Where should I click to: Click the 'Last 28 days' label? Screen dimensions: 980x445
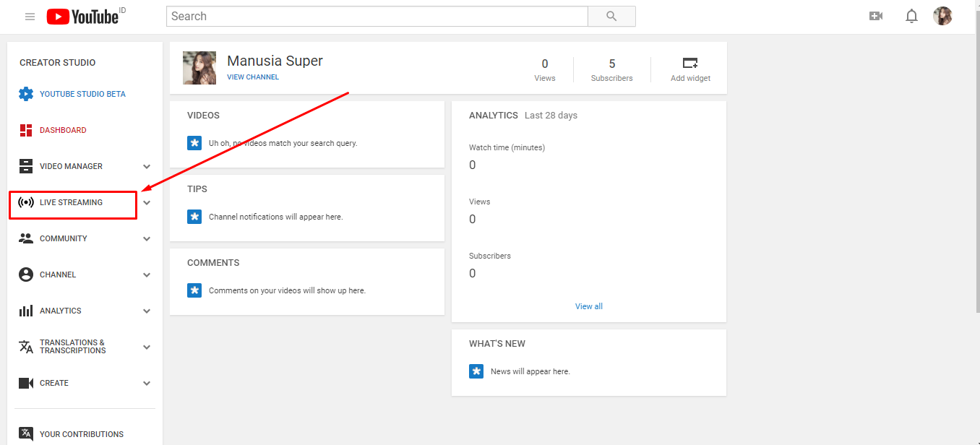(x=551, y=116)
